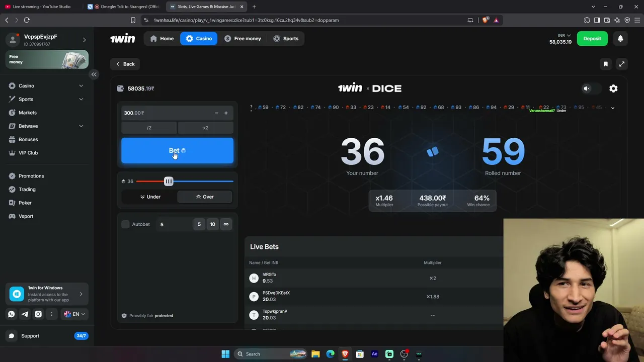The image size is (644, 362).
Task: Expand the Sports sidebar section
Action: click(81, 99)
